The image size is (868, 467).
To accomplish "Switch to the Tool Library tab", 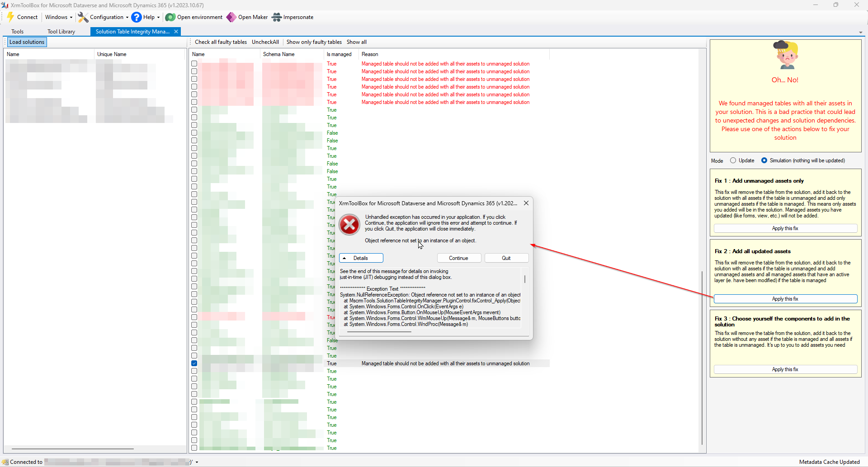I will 61,31.
